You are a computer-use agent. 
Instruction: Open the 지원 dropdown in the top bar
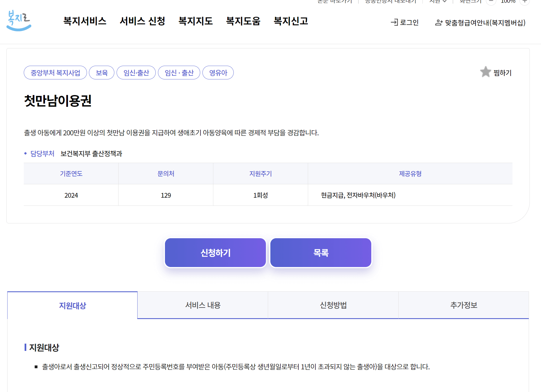coord(438,1)
